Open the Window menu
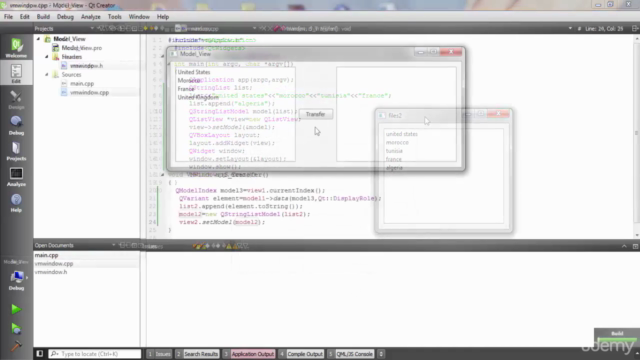The width and height of the screenshot is (640, 360). [x=139, y=17]
